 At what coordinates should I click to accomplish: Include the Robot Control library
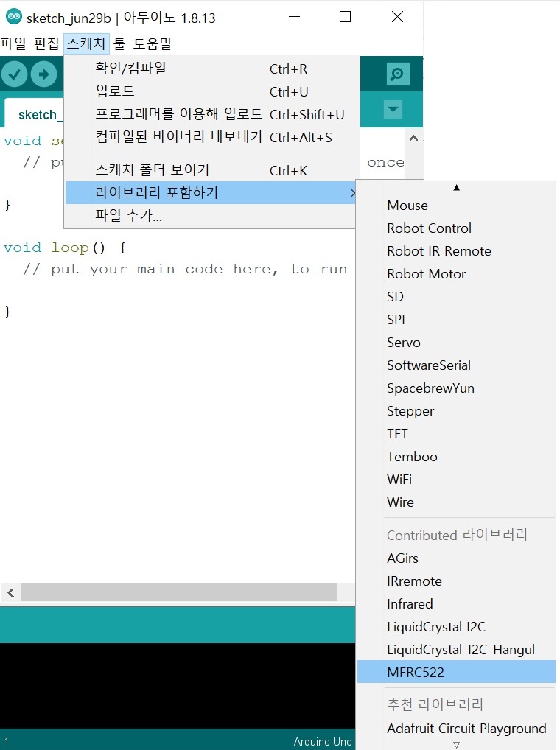click(x=456, y=228)
